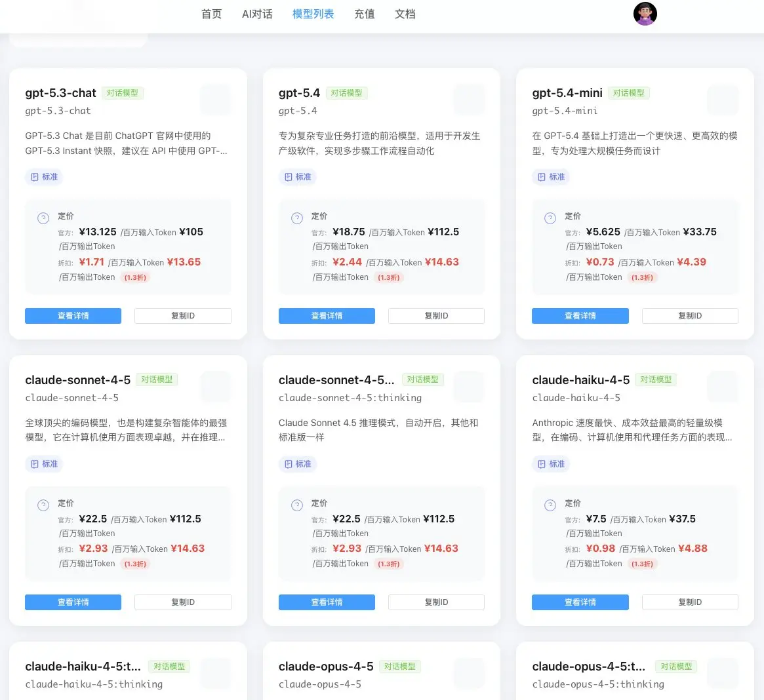Screen dimensions: 764x700
Task: Click the 标准 tag in gpt-5.3-chat card
Action: (45, 177)
